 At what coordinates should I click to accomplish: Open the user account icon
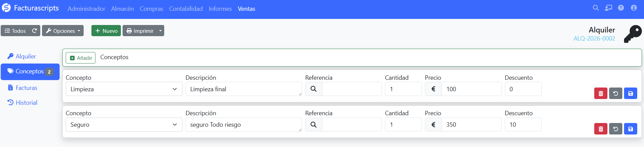click(634, 8)
